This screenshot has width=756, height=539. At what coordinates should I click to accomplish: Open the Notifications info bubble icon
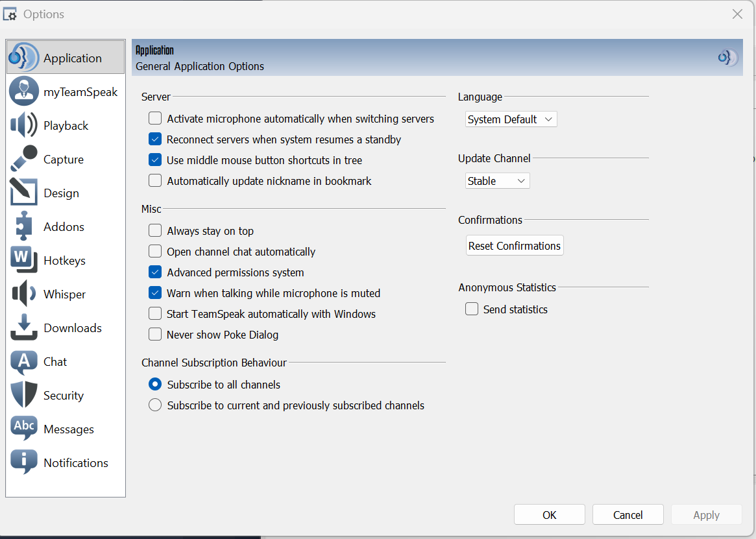click(x=23, y=462)
